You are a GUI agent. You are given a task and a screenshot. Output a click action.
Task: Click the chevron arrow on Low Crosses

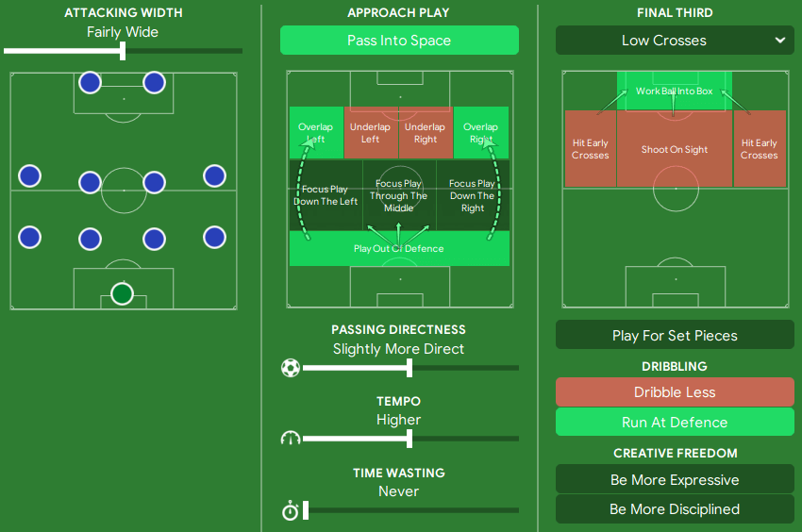coord(780,40)
